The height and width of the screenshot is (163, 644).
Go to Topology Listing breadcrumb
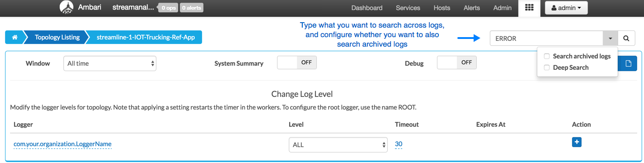tap(57, 38)
